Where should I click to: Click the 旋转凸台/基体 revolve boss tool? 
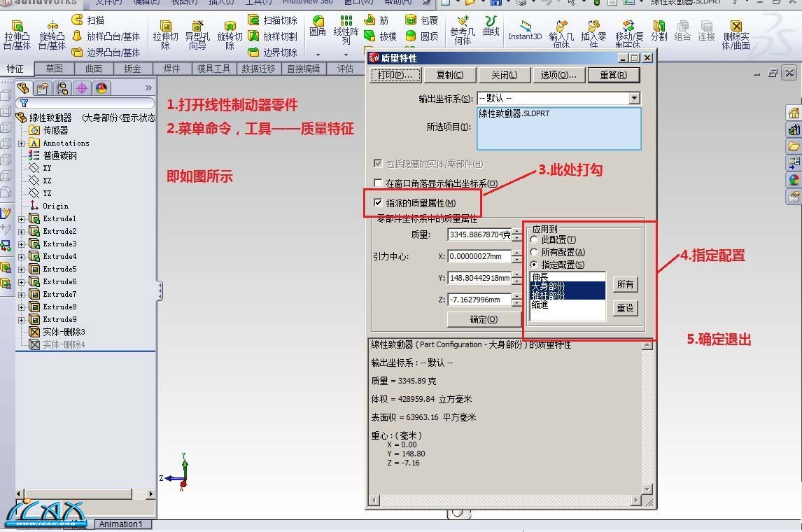(52, 35)
